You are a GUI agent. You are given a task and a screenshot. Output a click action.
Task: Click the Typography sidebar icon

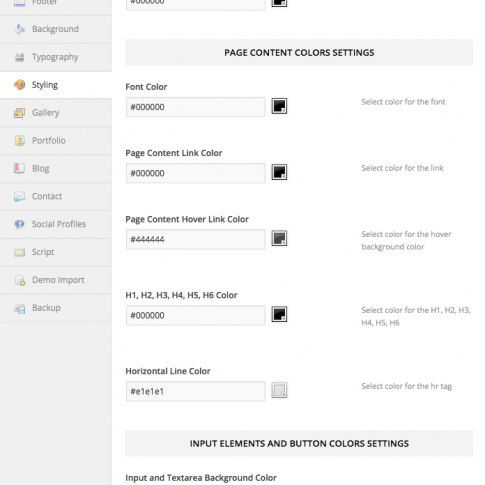pyautogui.click(x=19, y=57)
